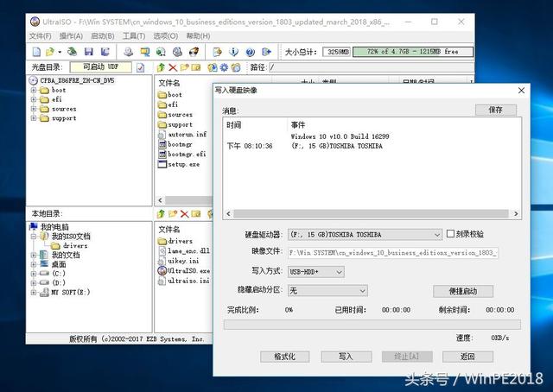Click the UltraISO.exe file icon
The width and height of the screenshot is (553, 392).
[162, 271]
